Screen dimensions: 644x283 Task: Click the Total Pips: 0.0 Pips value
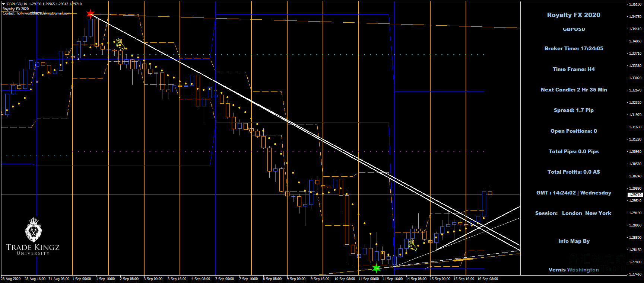coord(574,151)
